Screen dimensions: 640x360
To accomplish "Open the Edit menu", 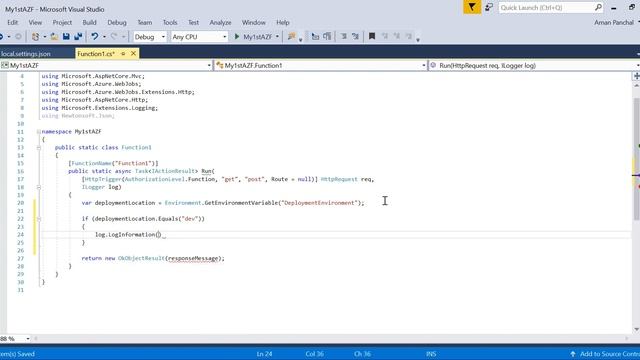I will 13,22.
